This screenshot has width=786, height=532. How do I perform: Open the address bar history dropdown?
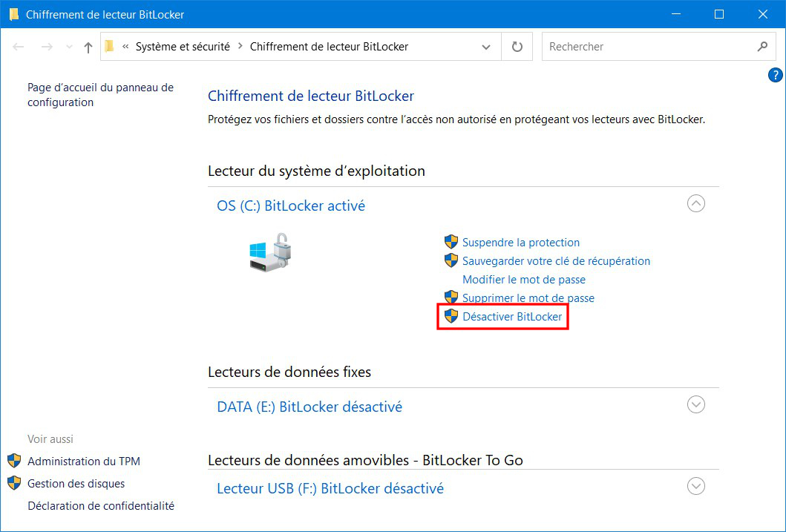tap(485, 47)
